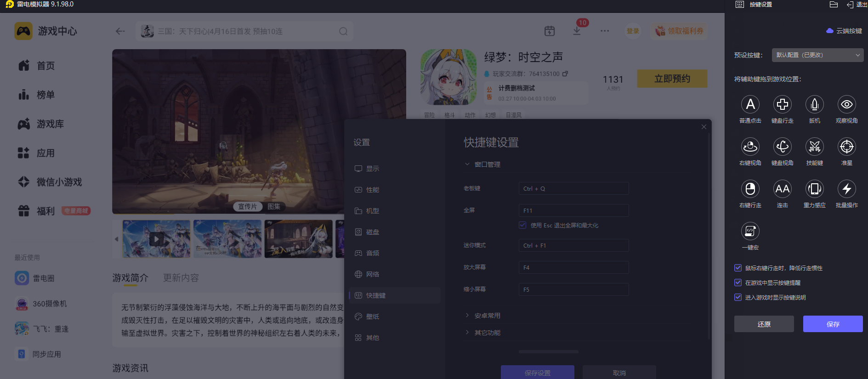Select the 一键宏 macro script icon

(750, 231)
